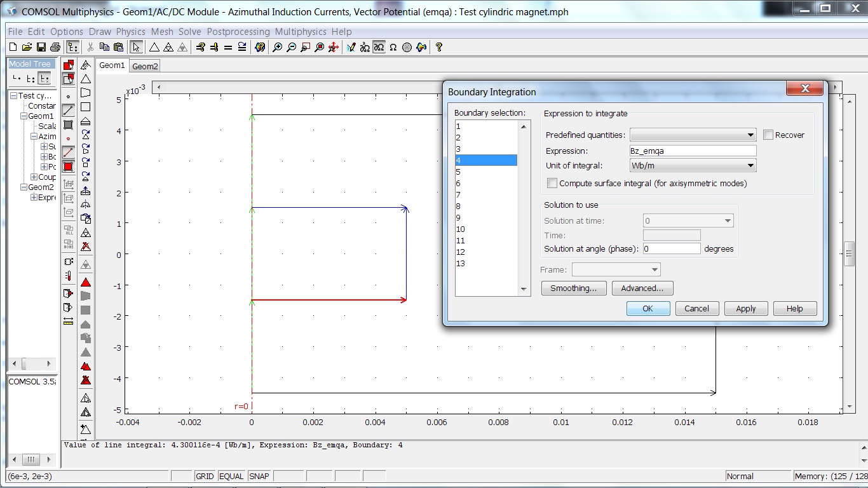
Task: Select the Line drawing tool
Action: pos(68,110)
